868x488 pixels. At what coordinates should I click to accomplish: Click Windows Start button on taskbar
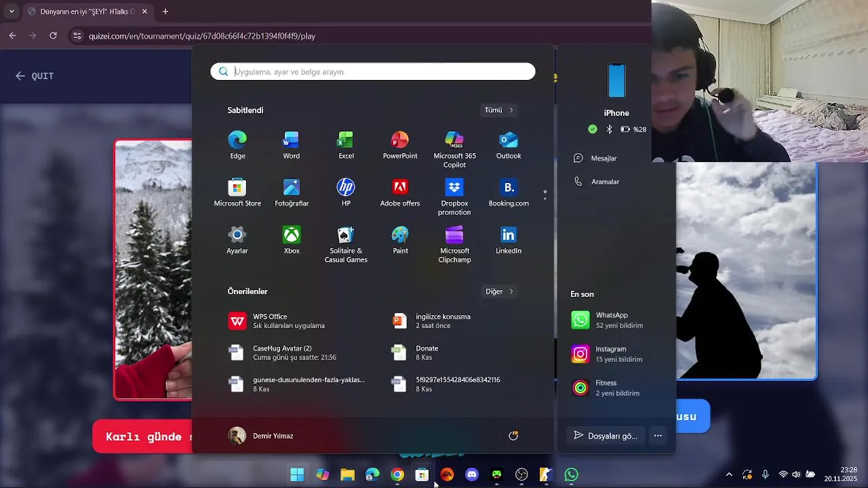(297, 474)
